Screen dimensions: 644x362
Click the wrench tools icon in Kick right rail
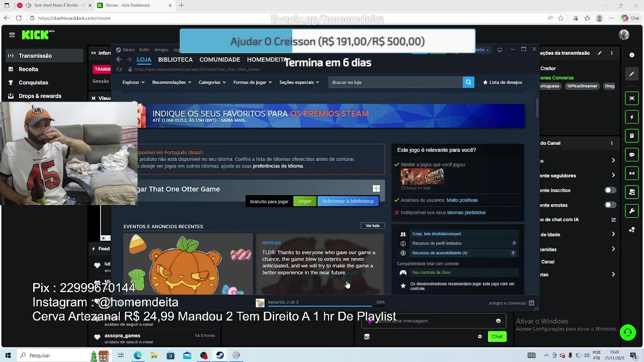(x=632, y=211)
